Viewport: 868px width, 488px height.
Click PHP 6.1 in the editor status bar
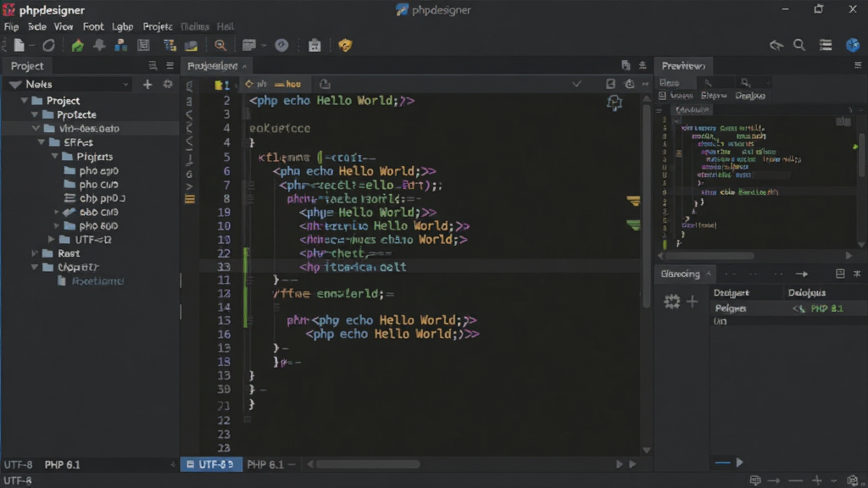point(265,464)
